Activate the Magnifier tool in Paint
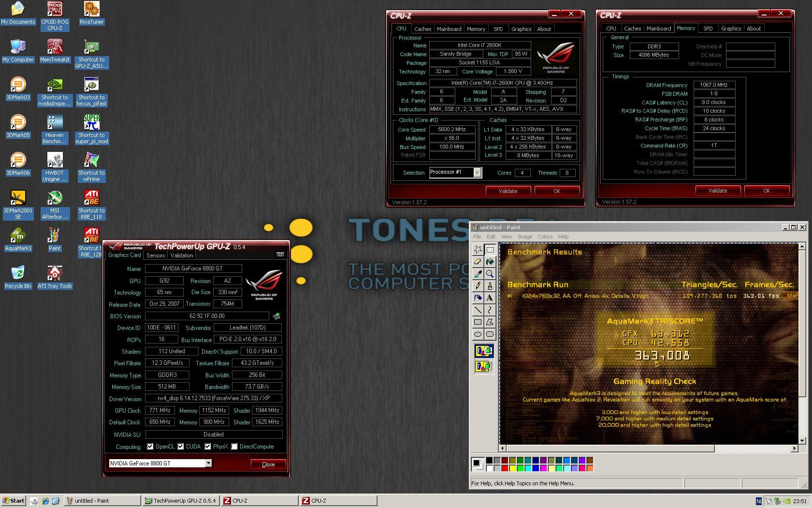The width and height of the screenshot is (812, 508). (490, 274)
